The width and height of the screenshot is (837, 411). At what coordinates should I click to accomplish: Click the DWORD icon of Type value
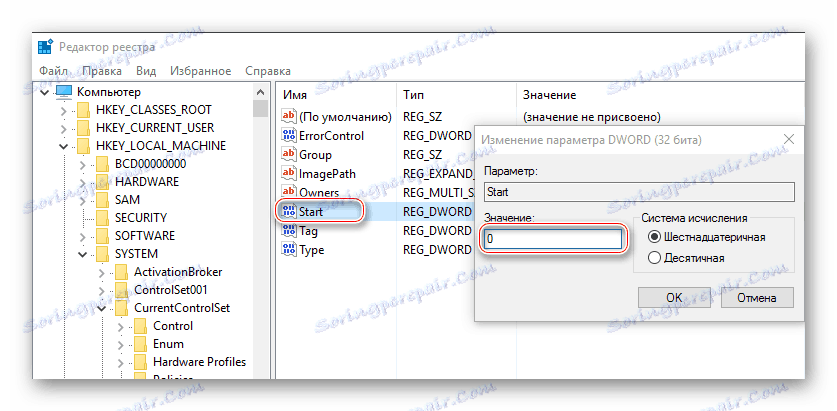point(288,250)
